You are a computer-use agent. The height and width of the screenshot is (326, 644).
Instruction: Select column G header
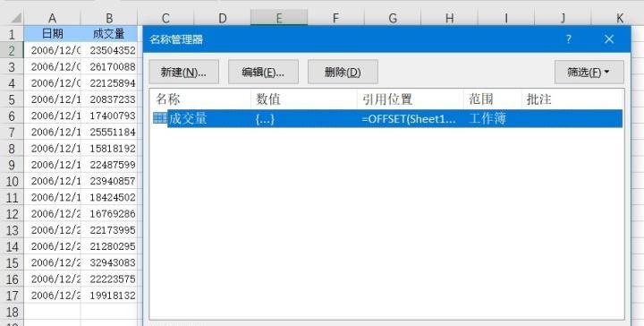(x=393, y=18)
